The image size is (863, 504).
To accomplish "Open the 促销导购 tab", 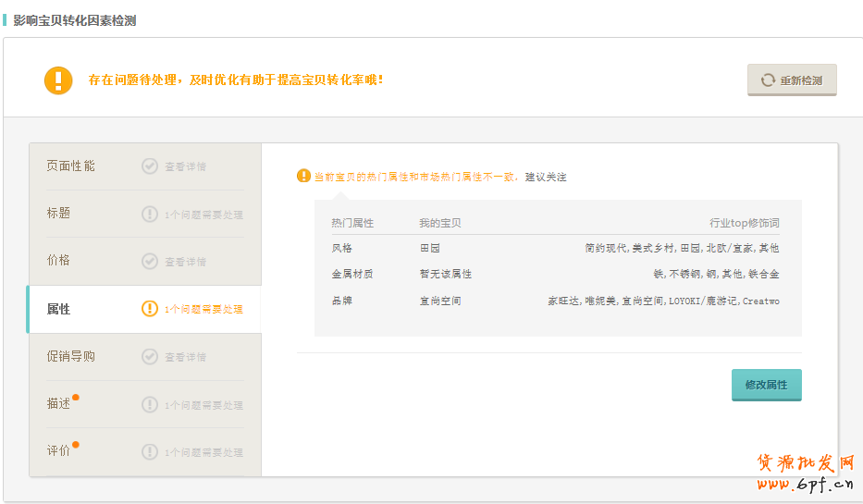I will (71, 357).
